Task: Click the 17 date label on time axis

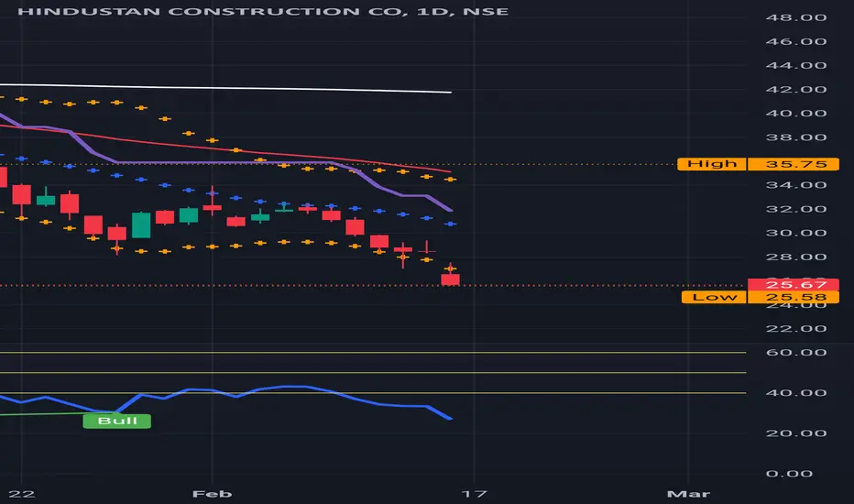Action: [x=474, y=494]
